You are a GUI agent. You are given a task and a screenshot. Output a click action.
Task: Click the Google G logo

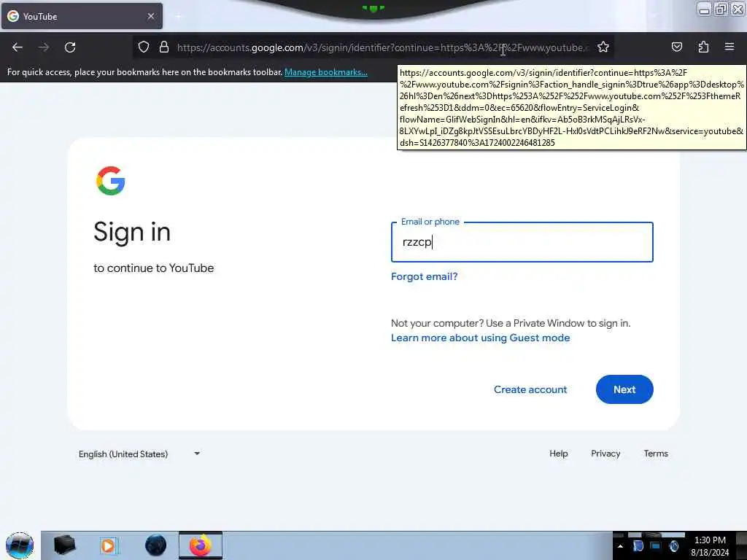tap(111, 181)
